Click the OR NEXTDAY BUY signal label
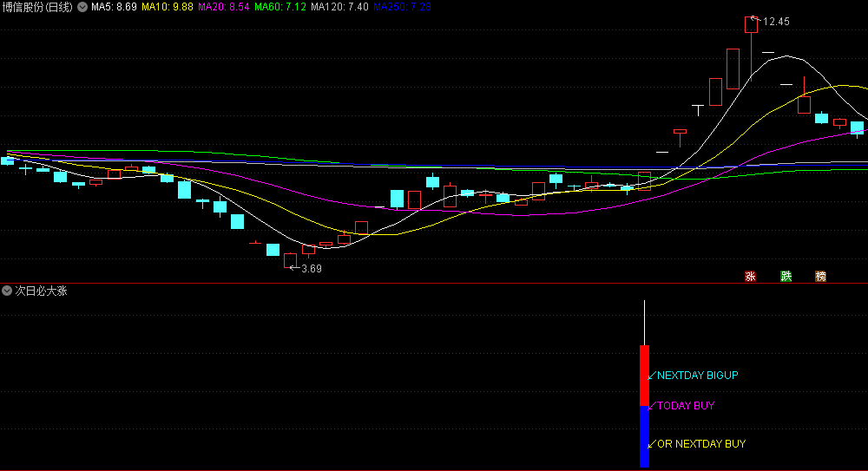This screenshot has height=471, width=868. click(x=700, y=444)
